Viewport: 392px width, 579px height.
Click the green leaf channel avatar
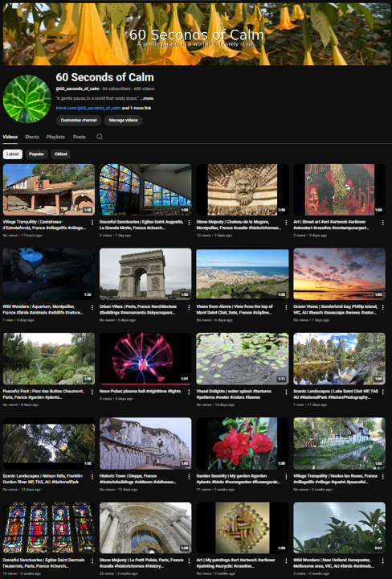[27, 99]
